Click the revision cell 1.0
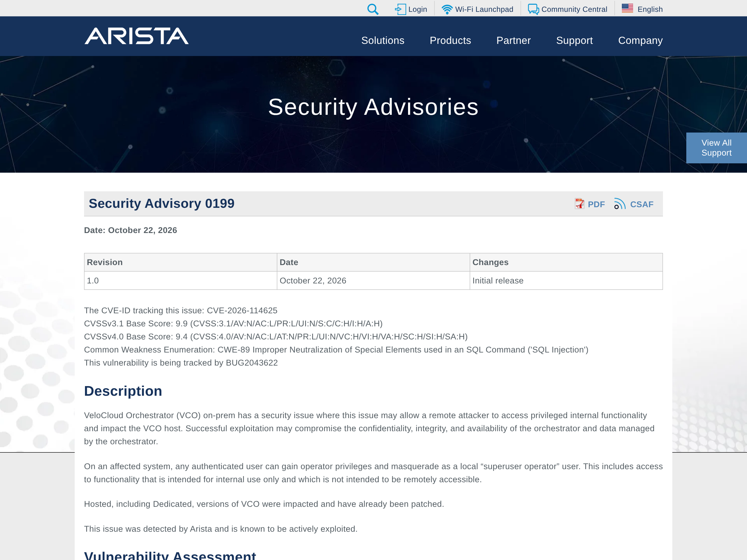The height and width of the screenshot is (560, 747). (x=181, y=281)
